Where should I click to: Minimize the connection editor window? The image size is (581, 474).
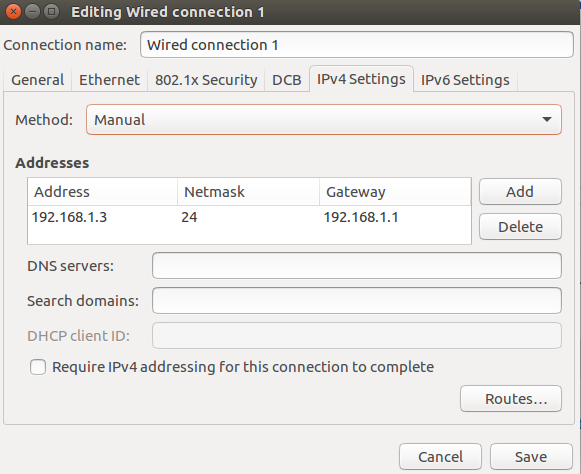[x=33, y=12]
